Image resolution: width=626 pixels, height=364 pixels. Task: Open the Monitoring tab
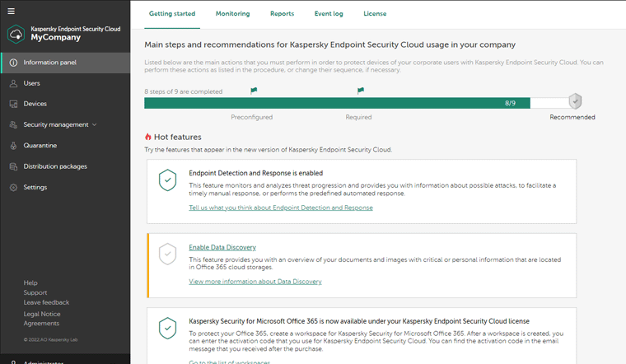(233, 13)
